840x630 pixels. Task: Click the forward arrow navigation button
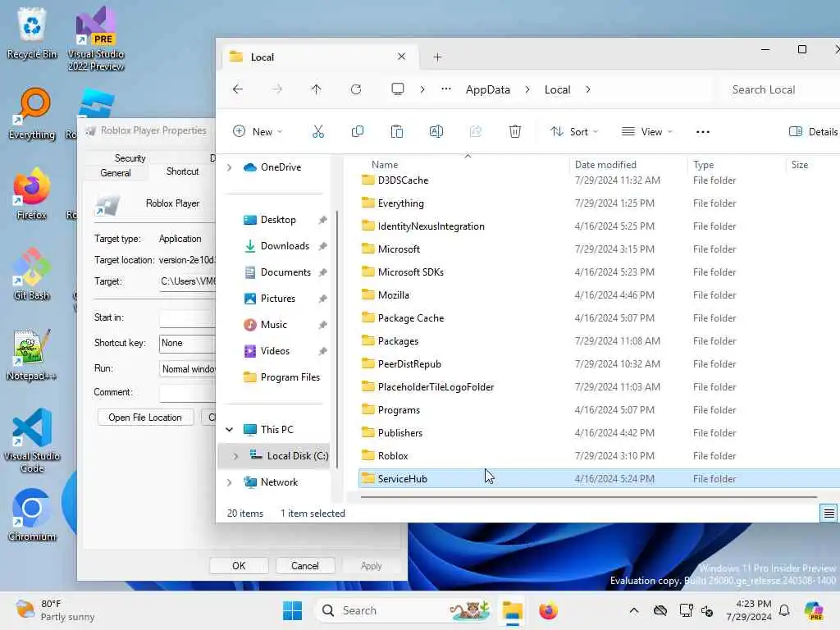(277, 89)
